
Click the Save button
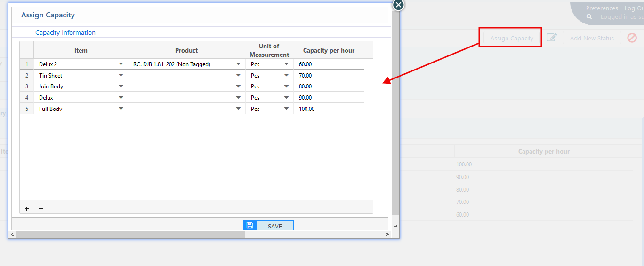tap(268, 226)
